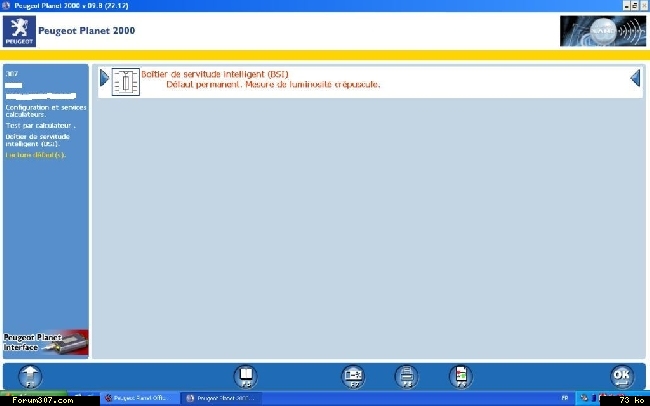Switch to Peugeot Planet Office taskbar window
650x406 pixels.
click(x=140, y=398)
